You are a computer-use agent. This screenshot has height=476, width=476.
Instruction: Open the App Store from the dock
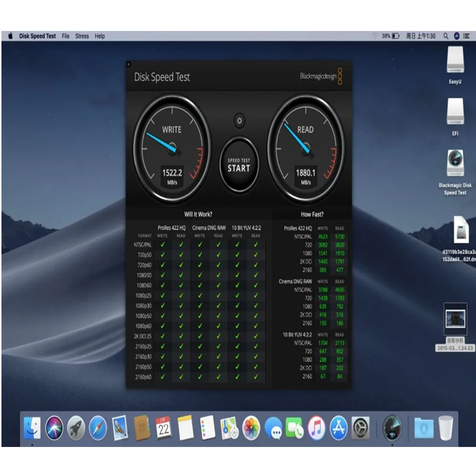click(338, 428)
